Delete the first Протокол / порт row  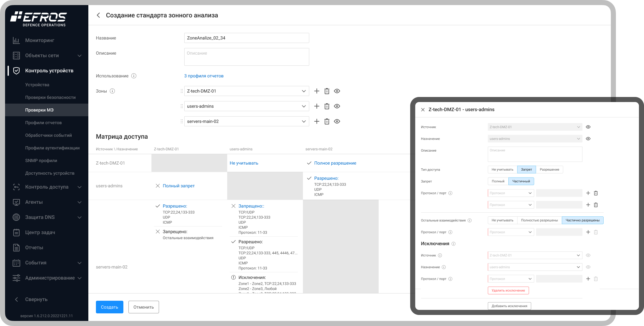[x=596, y=193]
